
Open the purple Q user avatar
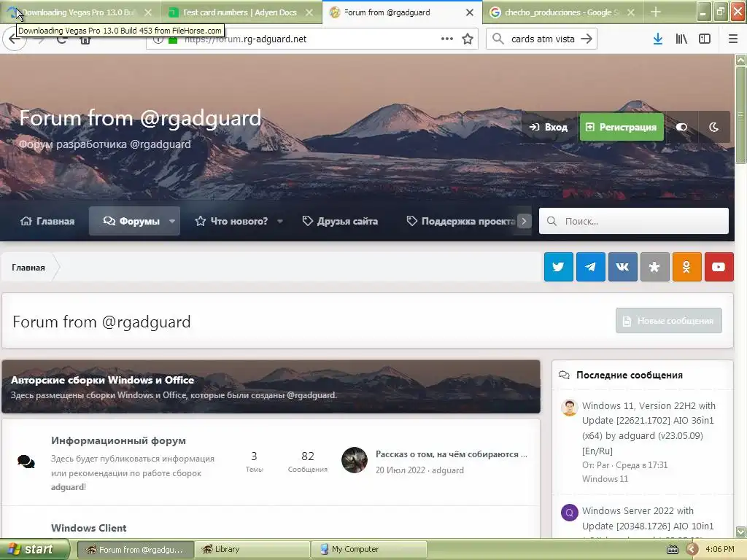[x=569, y=513]
